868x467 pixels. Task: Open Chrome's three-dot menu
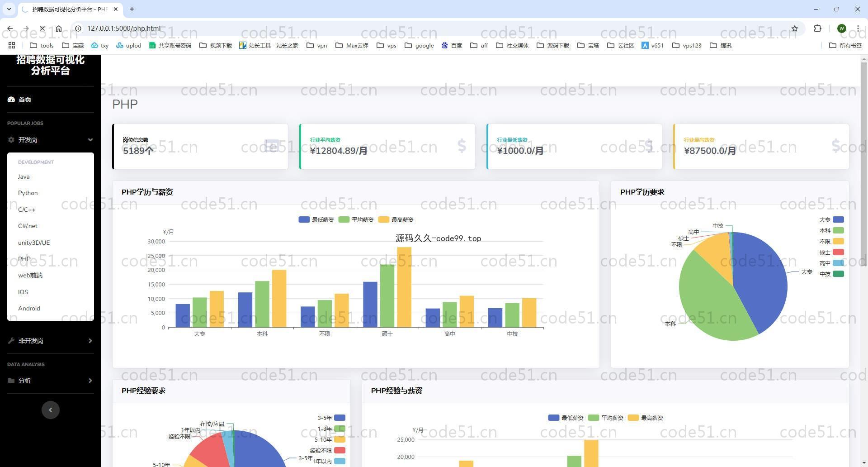point(858,29)
